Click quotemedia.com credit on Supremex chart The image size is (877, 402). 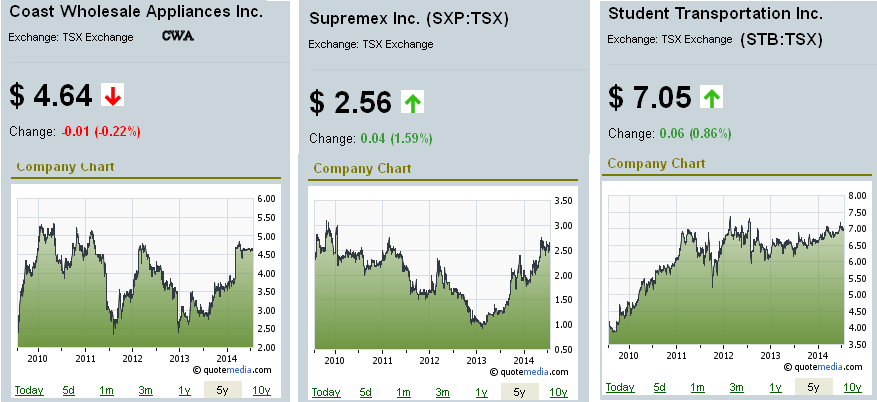[x=529, y=372]
